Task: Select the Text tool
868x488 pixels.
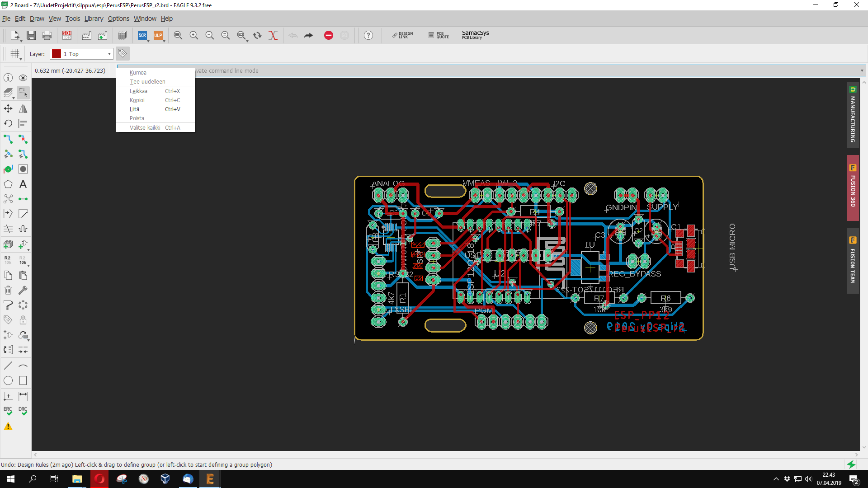Action: [x=23, y=184]
